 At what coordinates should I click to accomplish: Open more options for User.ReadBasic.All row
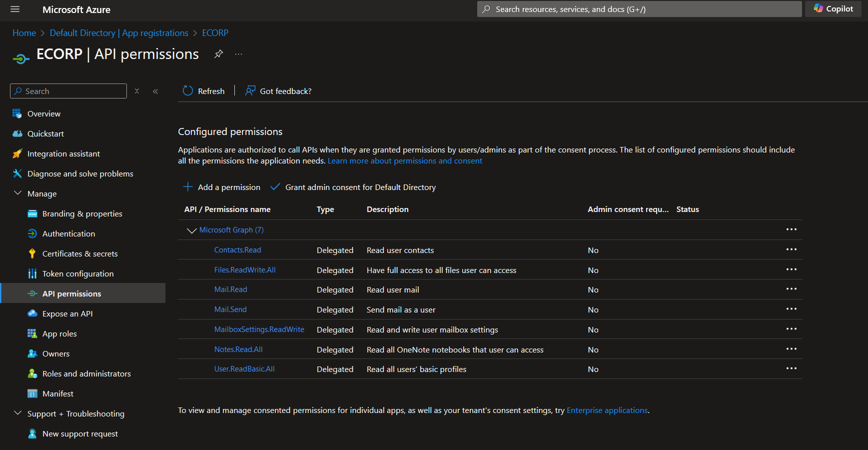point(792,368)
